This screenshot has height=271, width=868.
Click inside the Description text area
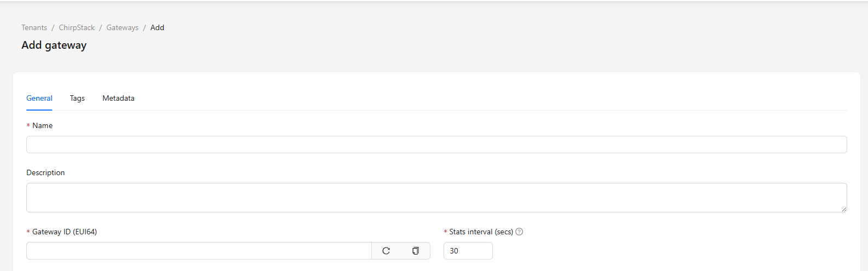click(x=436, y=198)
